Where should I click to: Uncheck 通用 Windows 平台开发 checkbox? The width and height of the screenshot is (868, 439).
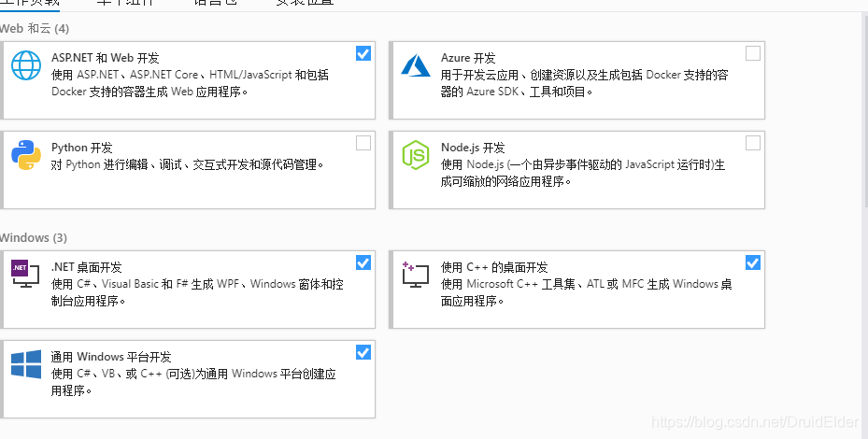363,352
